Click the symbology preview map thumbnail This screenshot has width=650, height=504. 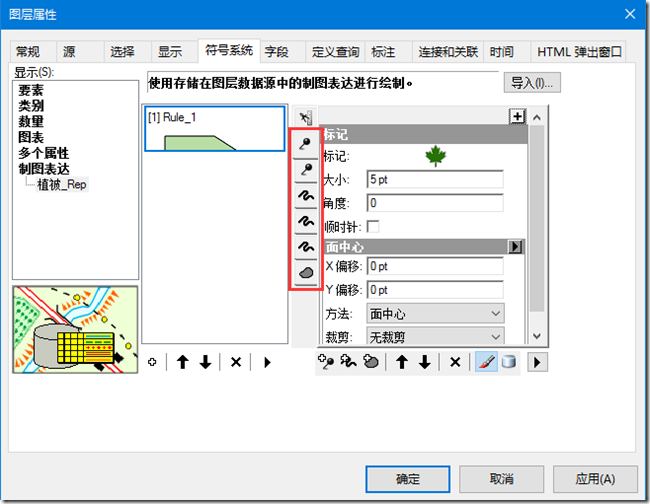click(x=75, y=330)
